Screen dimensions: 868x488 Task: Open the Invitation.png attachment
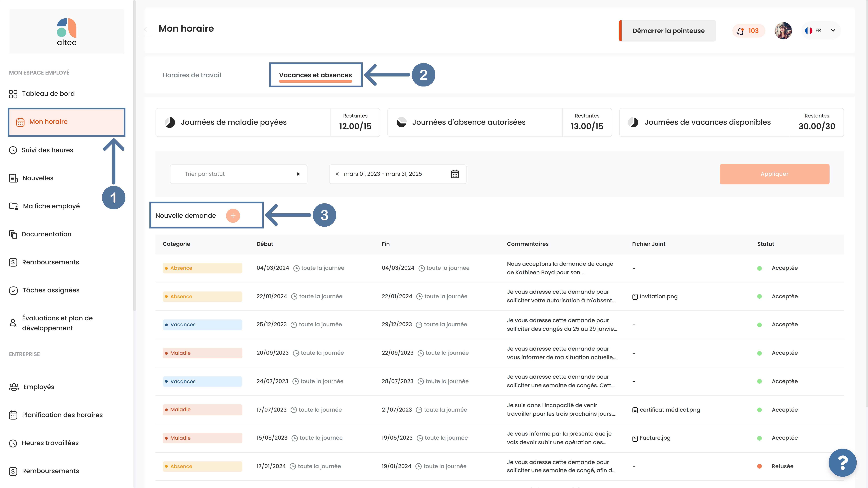[x=655, y=296]
